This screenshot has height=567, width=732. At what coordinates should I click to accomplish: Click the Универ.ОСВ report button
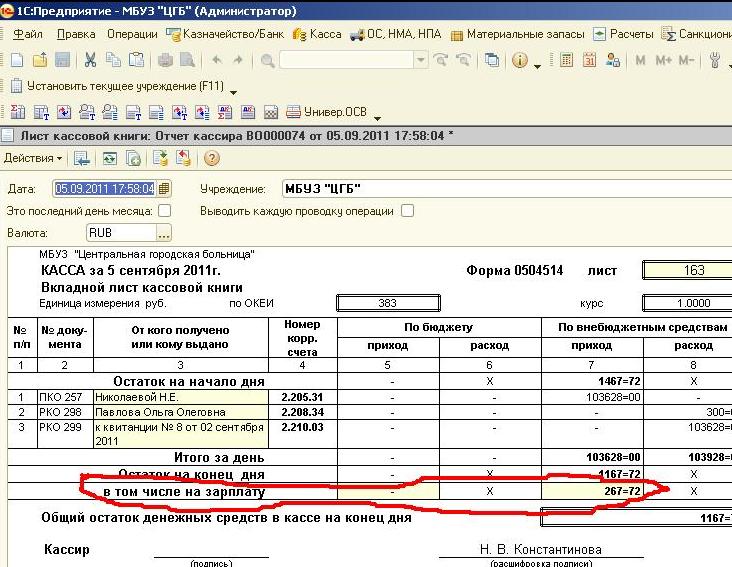pos(323,111)
